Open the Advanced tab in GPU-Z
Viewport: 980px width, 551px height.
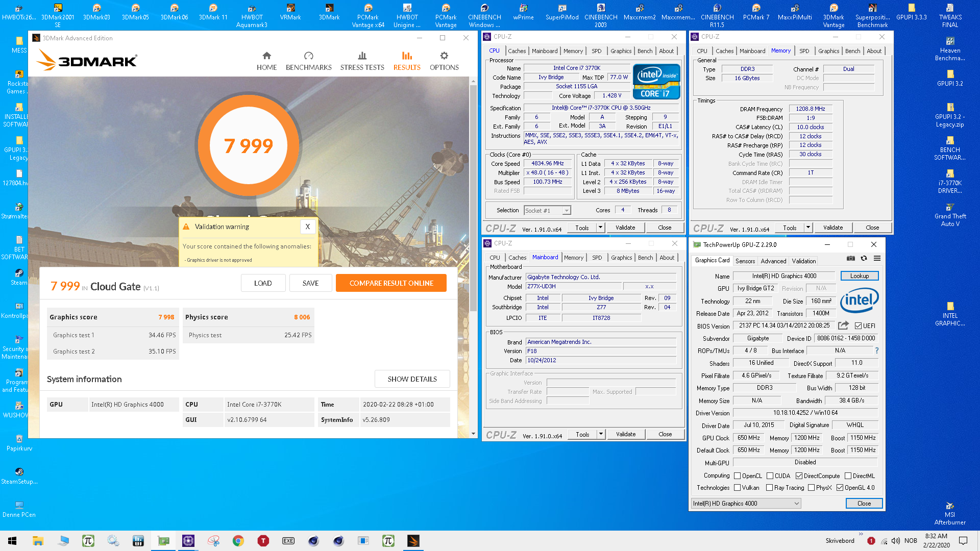click(773, 261)
